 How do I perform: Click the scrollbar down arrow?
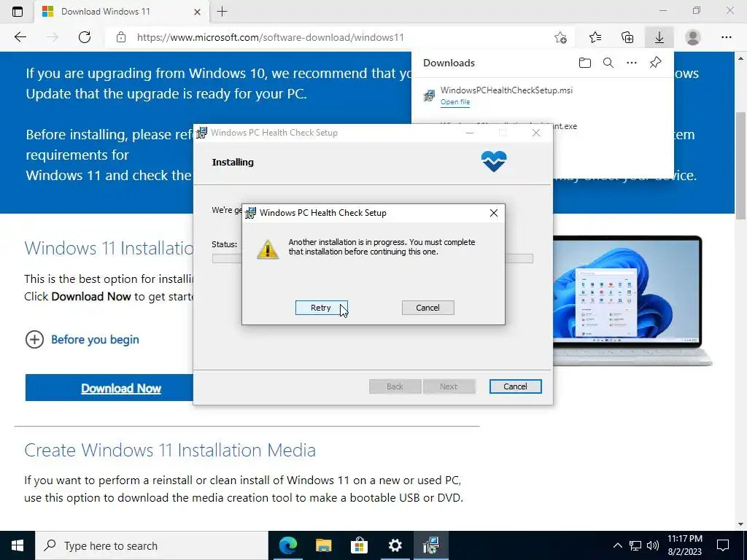[741, 525]
